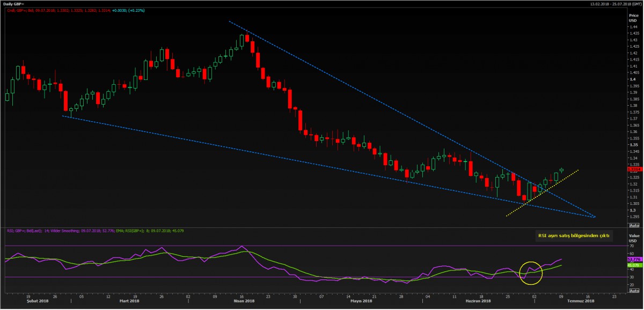Viewport: 644px width, 310px height.
Task: Click the Price USD axis header
Action: pyautogui.click(x=633, y=18)
